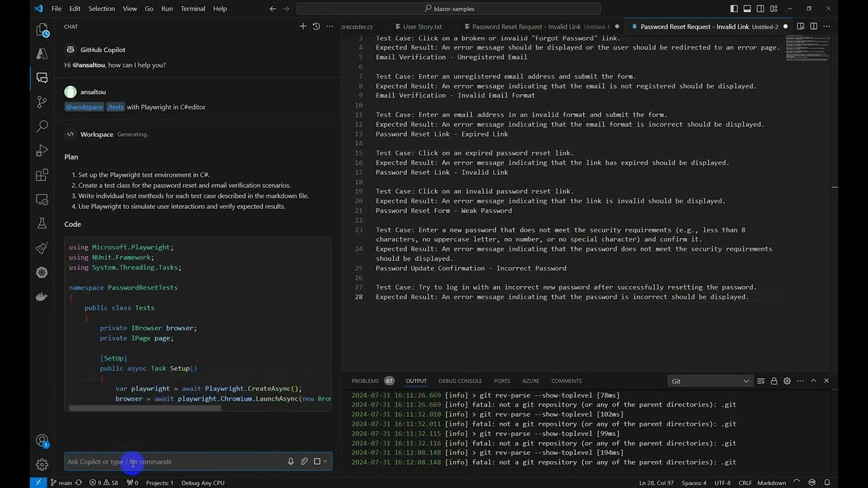Open the Go menu
Viewport: 868px width, 488px height.
pyautogui.click(x=149, y=9)
